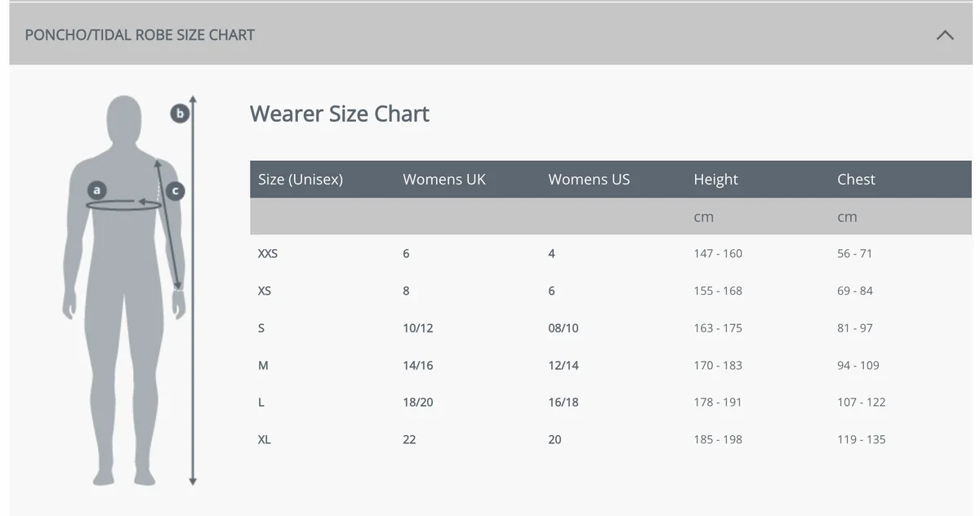This screenshot has height=516, width=980.
Task: Click the Wearer Size Chart heading
Action: [339, 113]
